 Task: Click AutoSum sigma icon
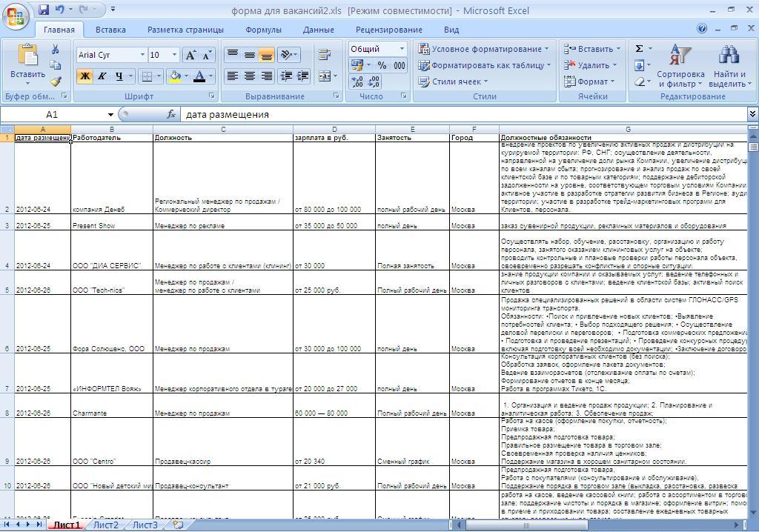point(640,49)
